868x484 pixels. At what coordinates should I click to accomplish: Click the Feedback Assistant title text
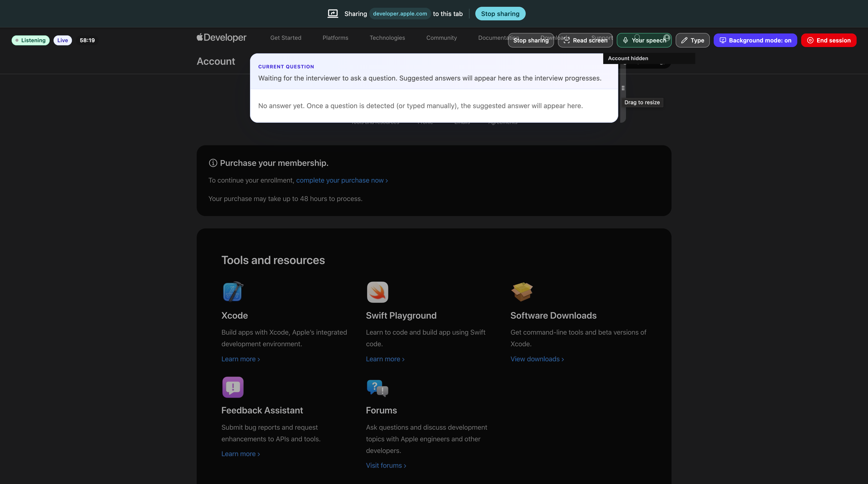click(x=262, y=410)
